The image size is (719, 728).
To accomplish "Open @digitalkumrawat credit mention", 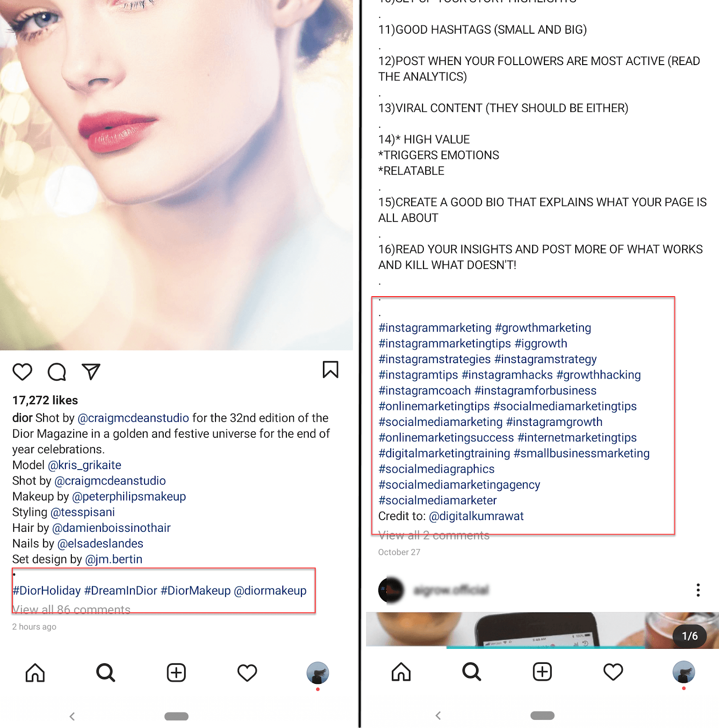I will tap(476, 516).
